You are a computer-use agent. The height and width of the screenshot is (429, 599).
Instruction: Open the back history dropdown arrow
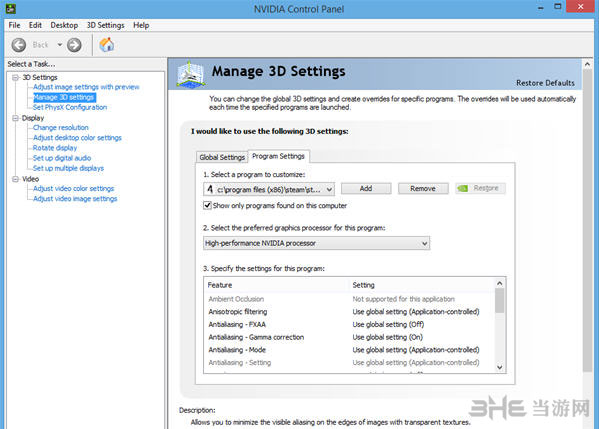tap(60, 45)
